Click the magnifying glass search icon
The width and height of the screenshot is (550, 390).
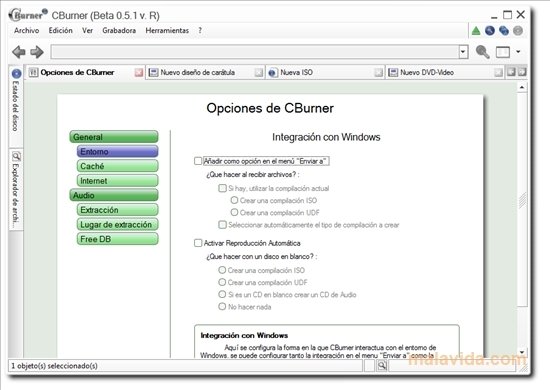(483, 52)
